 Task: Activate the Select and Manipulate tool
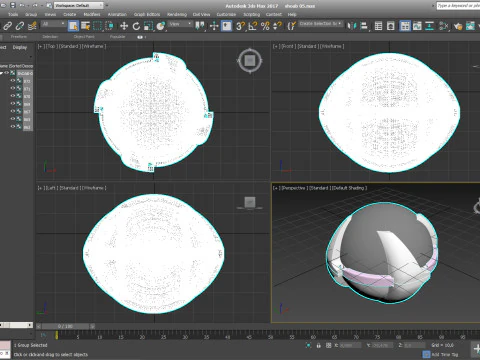click(214, 26)
